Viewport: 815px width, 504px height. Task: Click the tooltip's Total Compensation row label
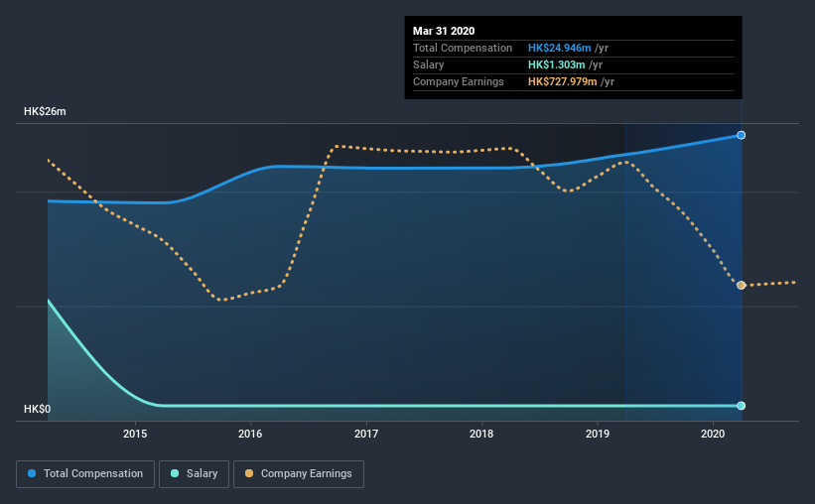pos(463,48)
